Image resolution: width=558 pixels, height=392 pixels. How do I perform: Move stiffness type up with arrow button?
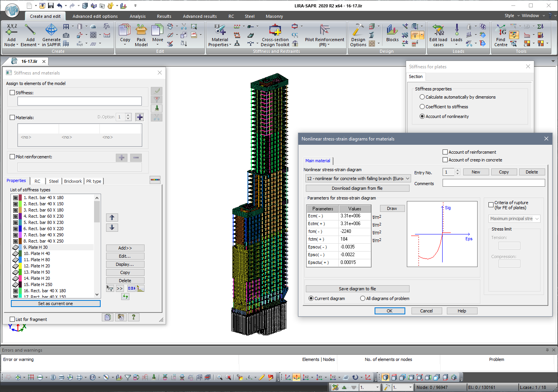coord(112,218)
